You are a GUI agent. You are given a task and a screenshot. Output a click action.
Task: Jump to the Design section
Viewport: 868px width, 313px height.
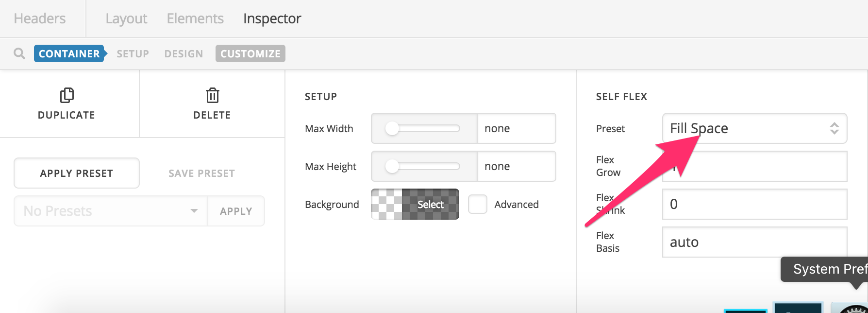(x=184, y=53)
